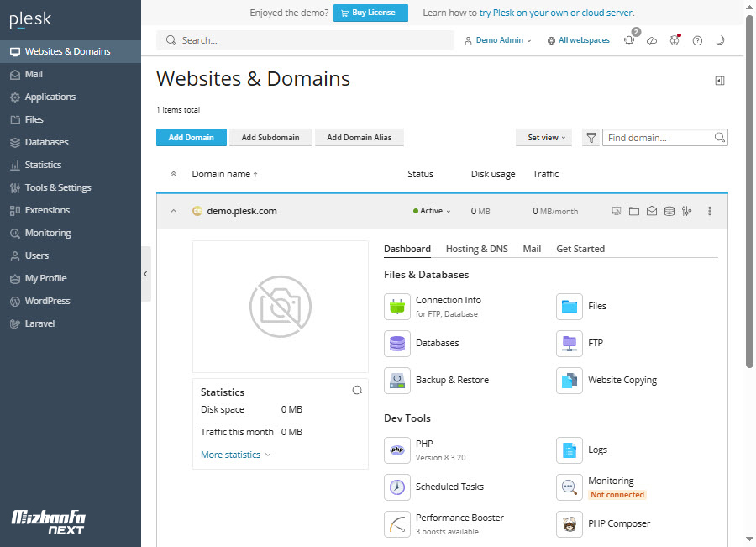Click the cloud icon in the top bar
756x547 pixels.
point(652,40)
